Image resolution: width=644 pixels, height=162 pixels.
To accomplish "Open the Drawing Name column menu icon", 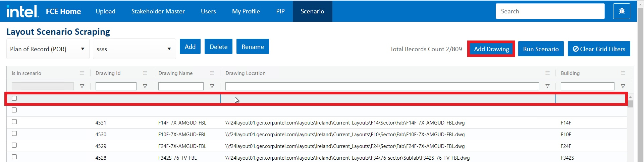I will 212,73.
